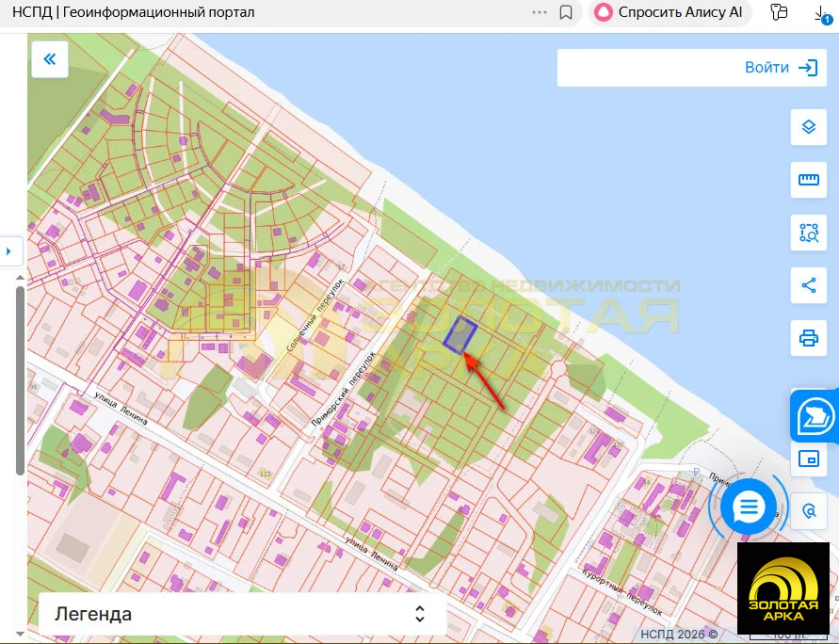Image resolution: width=839 pixels, height=644 pixels.
Task: Open the browser page options menu
Action: (x=540, y=12)
